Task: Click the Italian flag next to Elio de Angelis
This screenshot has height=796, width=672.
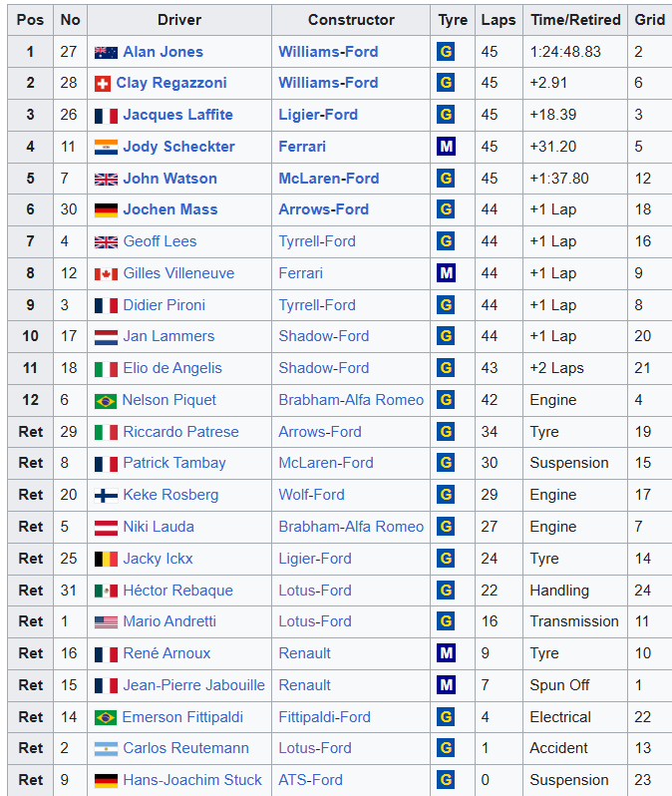Action: pyautogui.click(x=106, y=369)
